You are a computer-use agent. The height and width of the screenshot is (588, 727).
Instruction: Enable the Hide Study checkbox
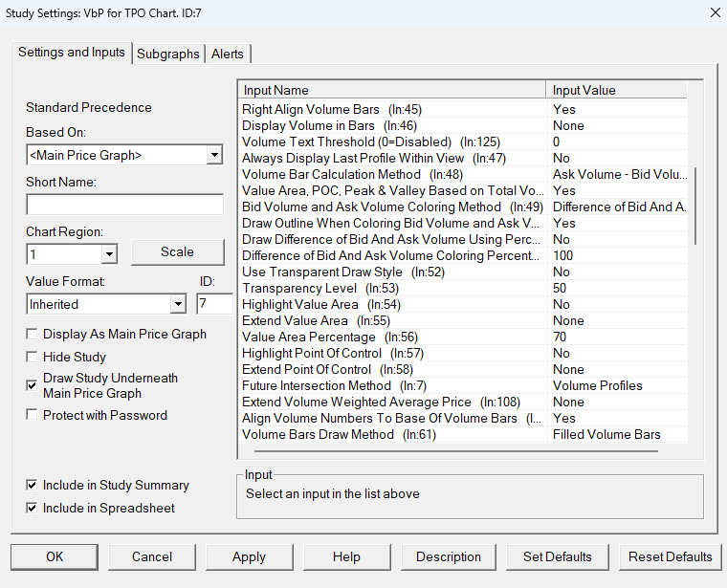[33, 357]
